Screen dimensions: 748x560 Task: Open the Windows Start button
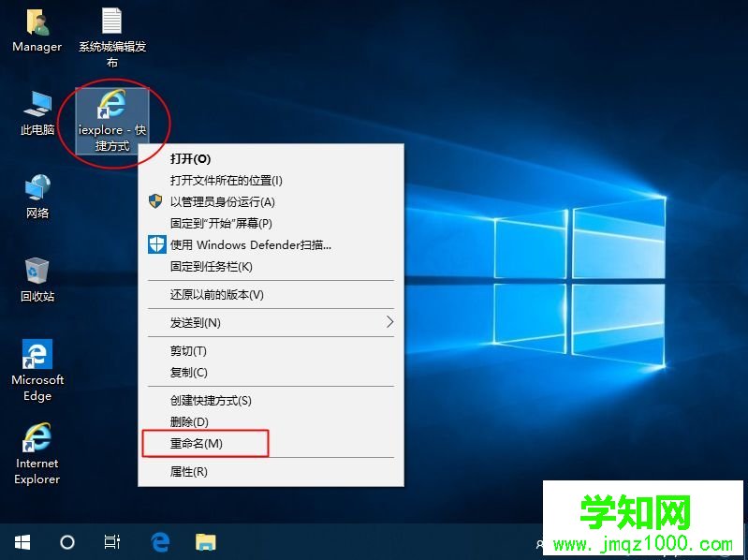tap(22, 542)
